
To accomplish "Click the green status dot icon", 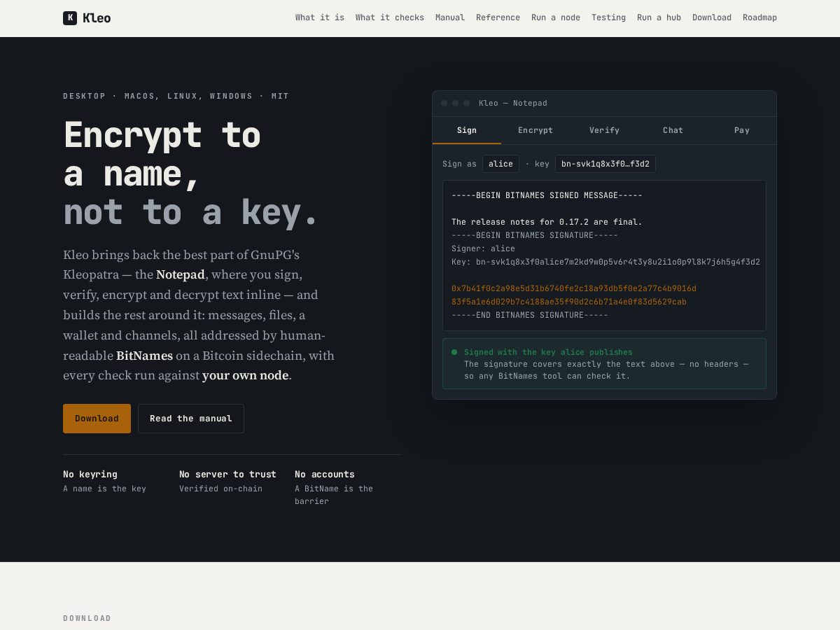I will [x=454, y=352].
